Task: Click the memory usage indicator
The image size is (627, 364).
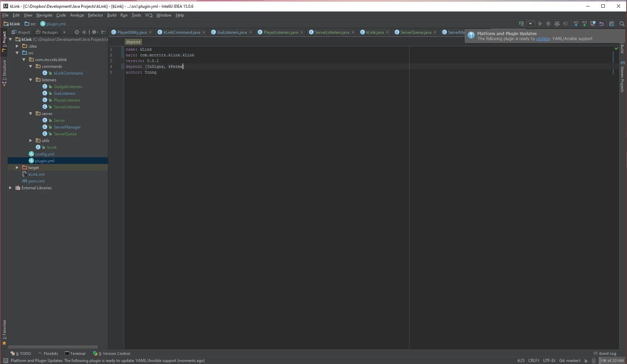Action: pyautogui.click(x=612, y=361)
